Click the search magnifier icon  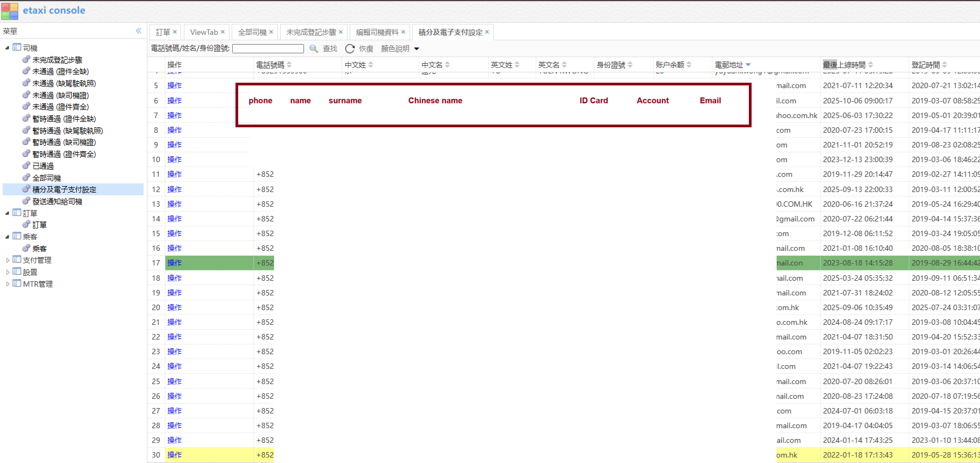pos(314,48)
